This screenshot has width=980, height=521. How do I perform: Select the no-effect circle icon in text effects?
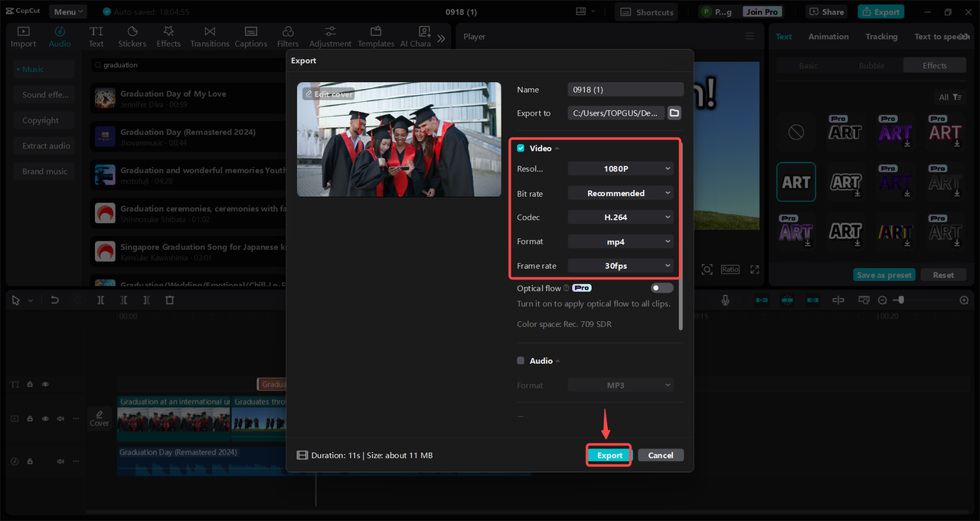pos(796,133)
